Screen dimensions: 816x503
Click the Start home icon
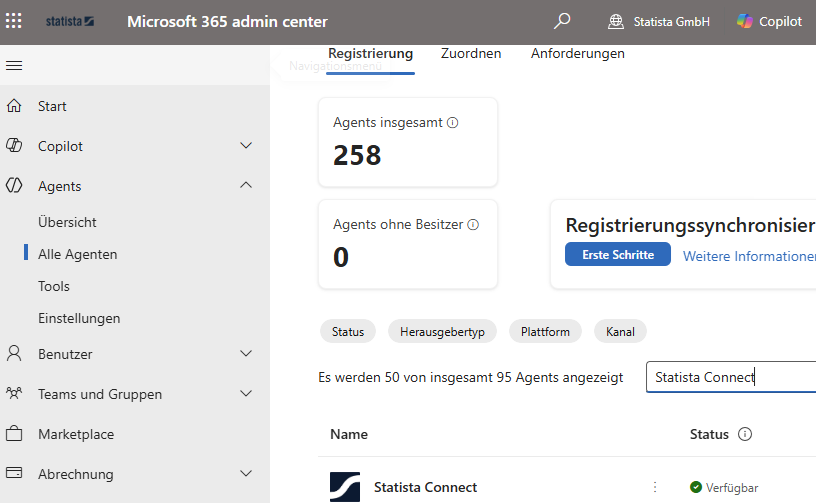(14, 106)
